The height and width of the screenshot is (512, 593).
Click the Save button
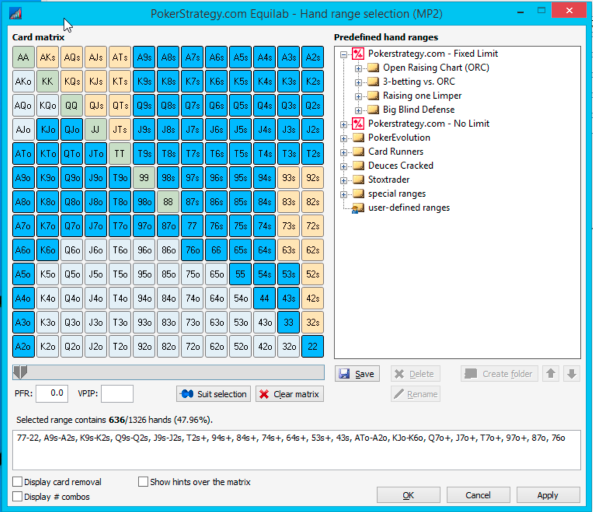coord(357,374)
